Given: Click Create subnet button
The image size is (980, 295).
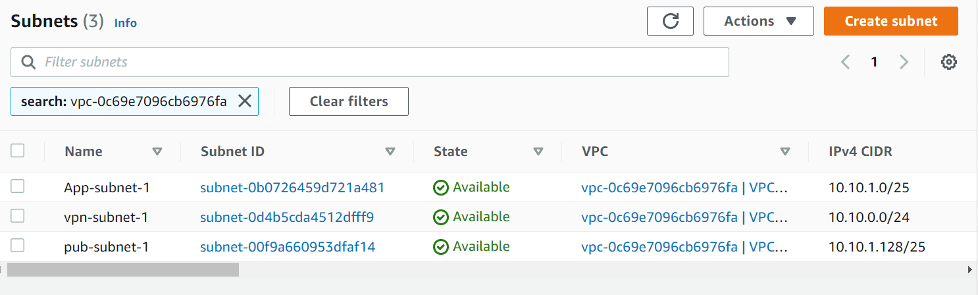Looking at the screenshot, I should [x=891, y=21].
